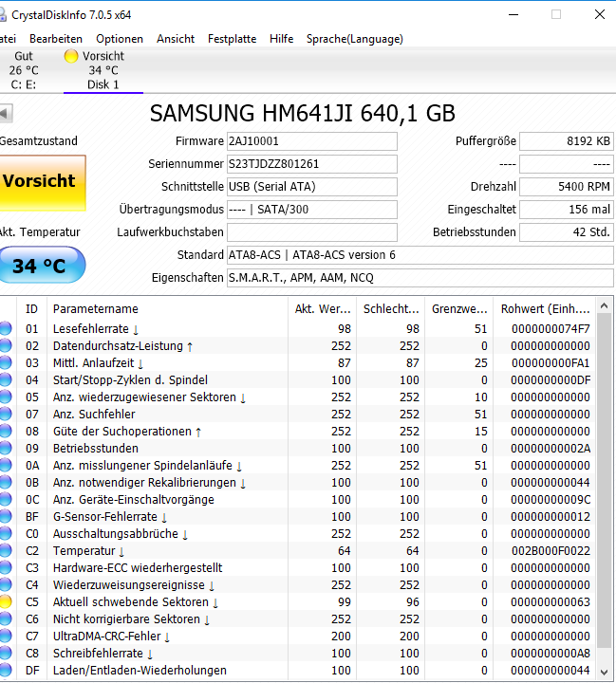Click the Schnittstelle field USB (Serial ATA)
Viewport: 616px width, 683px height.
coord(312,187)
